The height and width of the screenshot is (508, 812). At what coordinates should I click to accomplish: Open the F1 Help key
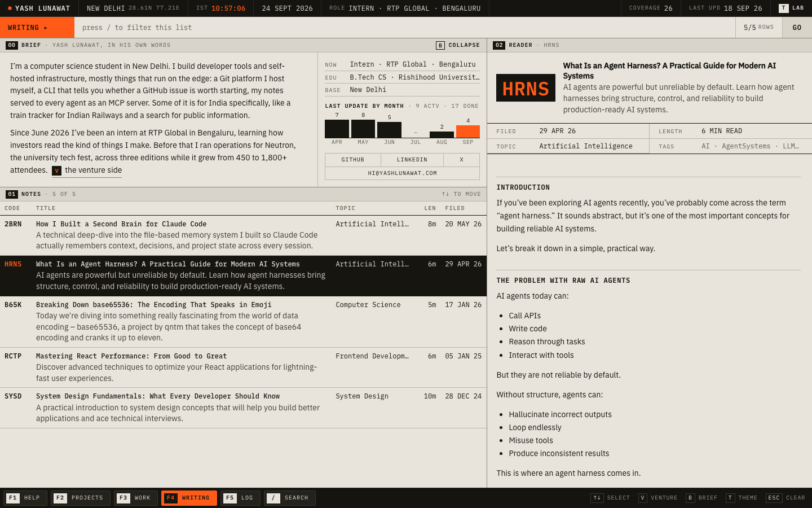click(25, 498)
